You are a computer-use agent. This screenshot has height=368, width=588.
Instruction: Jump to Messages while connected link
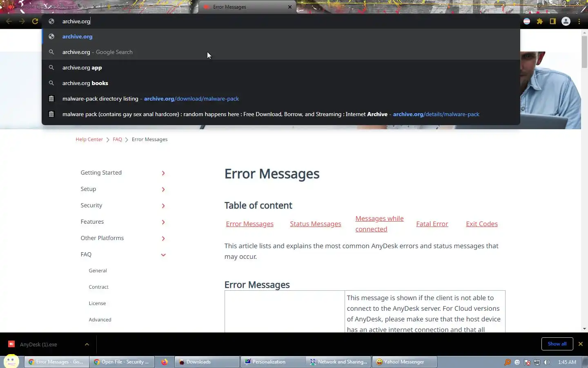(x=379, y=224)
